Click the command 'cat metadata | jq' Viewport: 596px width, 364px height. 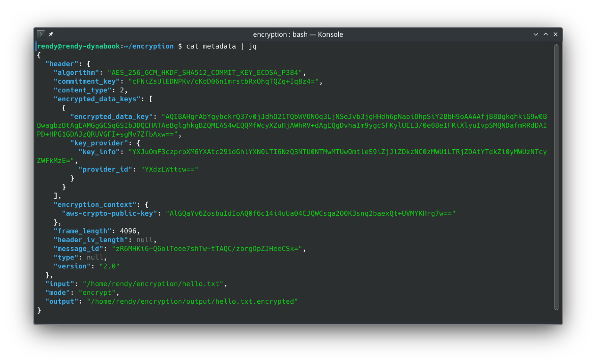point(221,46)
